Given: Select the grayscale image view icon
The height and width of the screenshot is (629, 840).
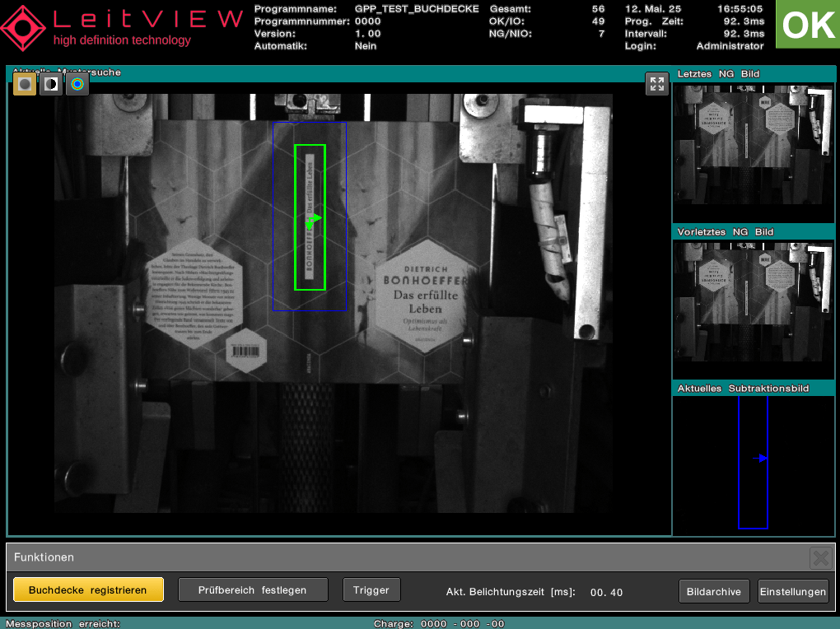Looking at the screenshot, I should [x=24, y=84].
